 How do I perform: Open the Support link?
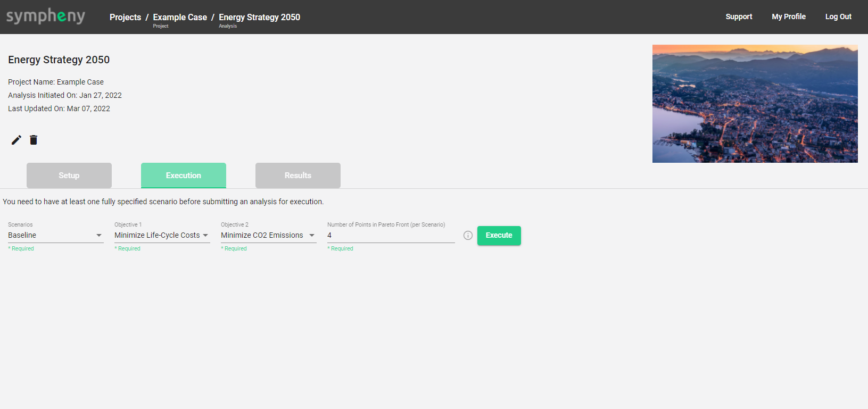point(739,16)
